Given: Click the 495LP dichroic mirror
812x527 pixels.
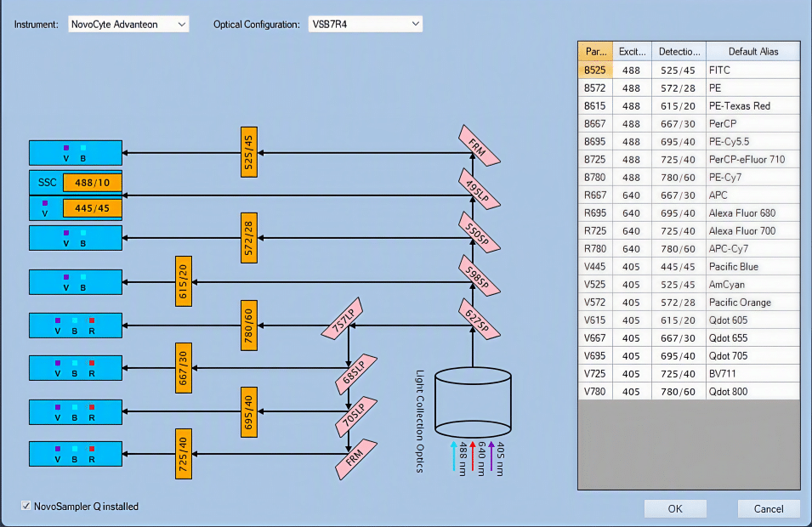Looking at the screenshot, I should [480, 189].
